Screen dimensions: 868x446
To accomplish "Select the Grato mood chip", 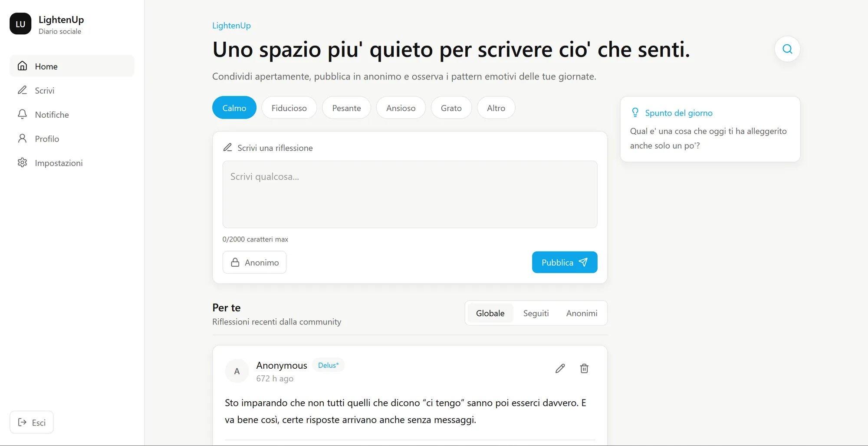I will [451, 108].
